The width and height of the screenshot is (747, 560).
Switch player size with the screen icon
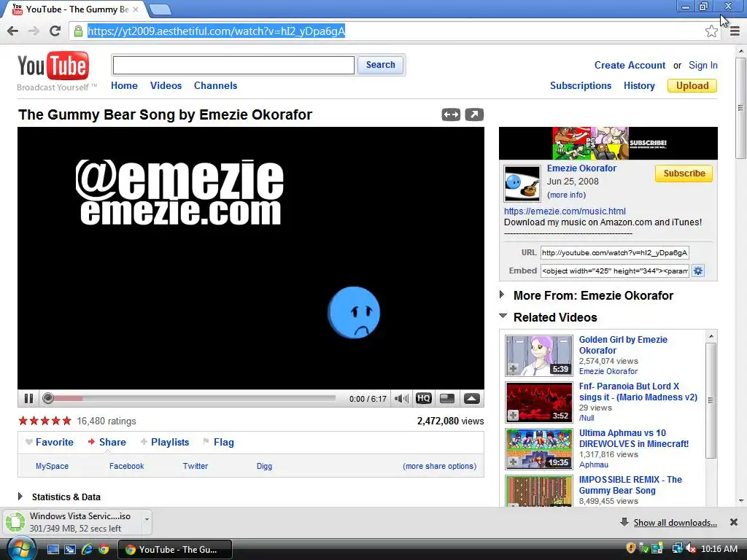click(x=447, y=399)
